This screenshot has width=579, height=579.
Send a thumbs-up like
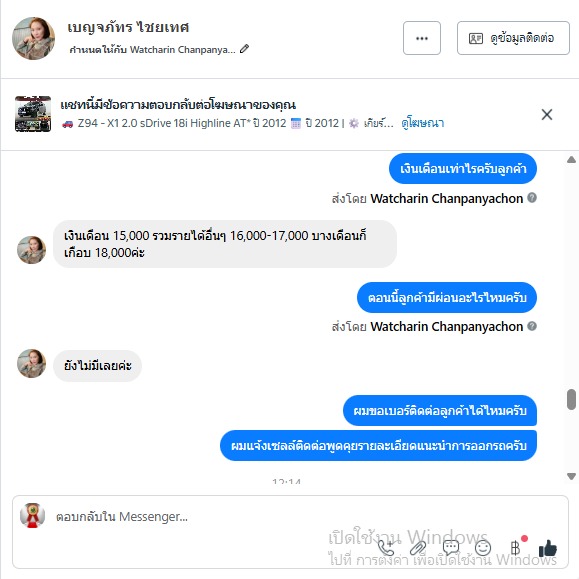point(548,548)
